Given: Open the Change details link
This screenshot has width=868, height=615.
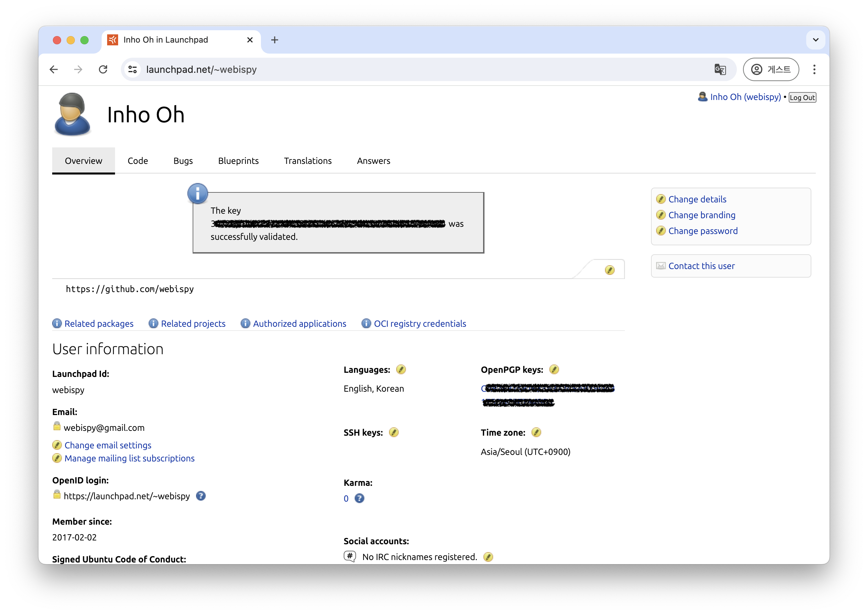Looking at the screenshot, I should coord(697,199).
